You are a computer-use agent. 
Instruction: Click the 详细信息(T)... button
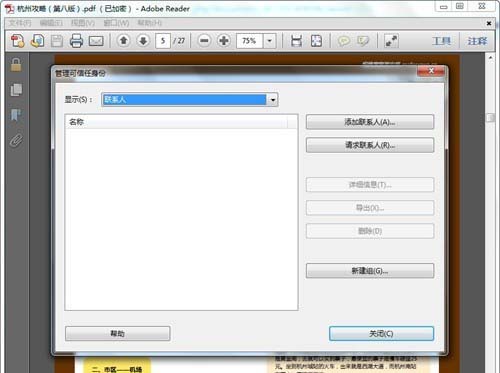[x=370, y=185]
